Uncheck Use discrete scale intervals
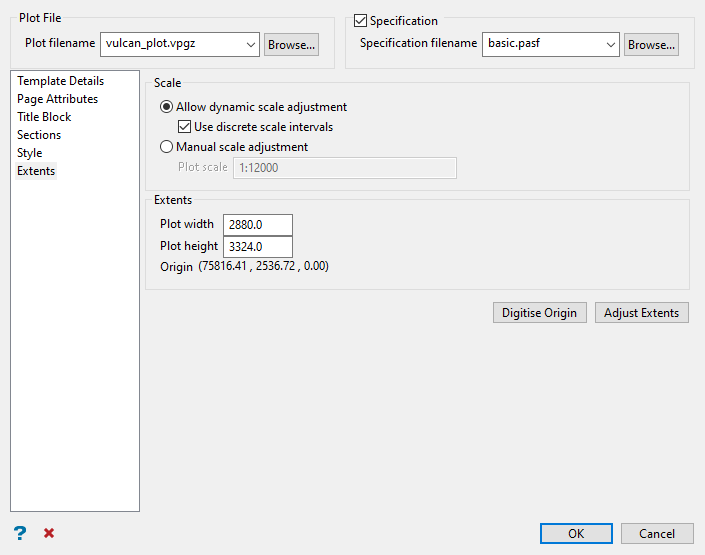The image size is (705, 555). pyautogui.click(x=184, y=127)
